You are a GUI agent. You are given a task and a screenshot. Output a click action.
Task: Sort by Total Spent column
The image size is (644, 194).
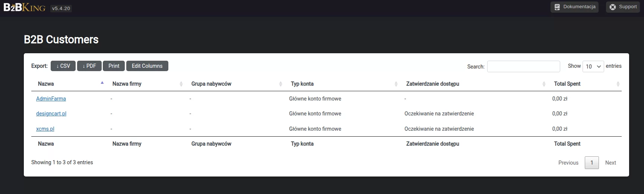(567, 84)
